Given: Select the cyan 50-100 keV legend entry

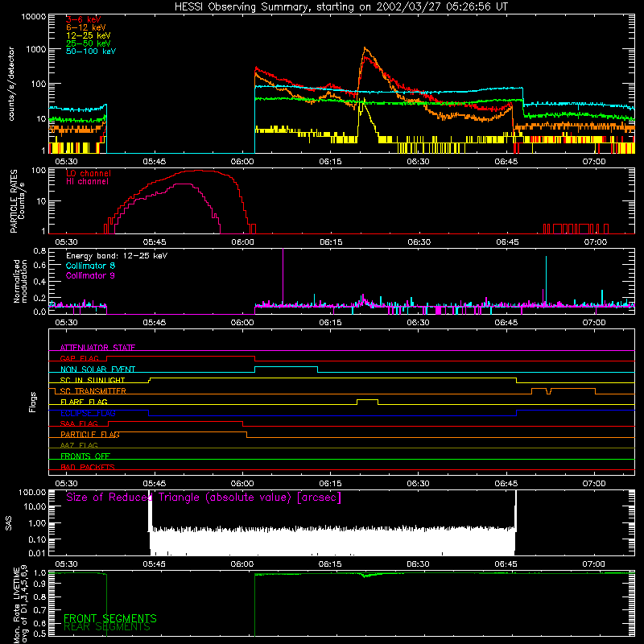Looking at the screenshot, I should pyautogui.click(x=90, y=52).
